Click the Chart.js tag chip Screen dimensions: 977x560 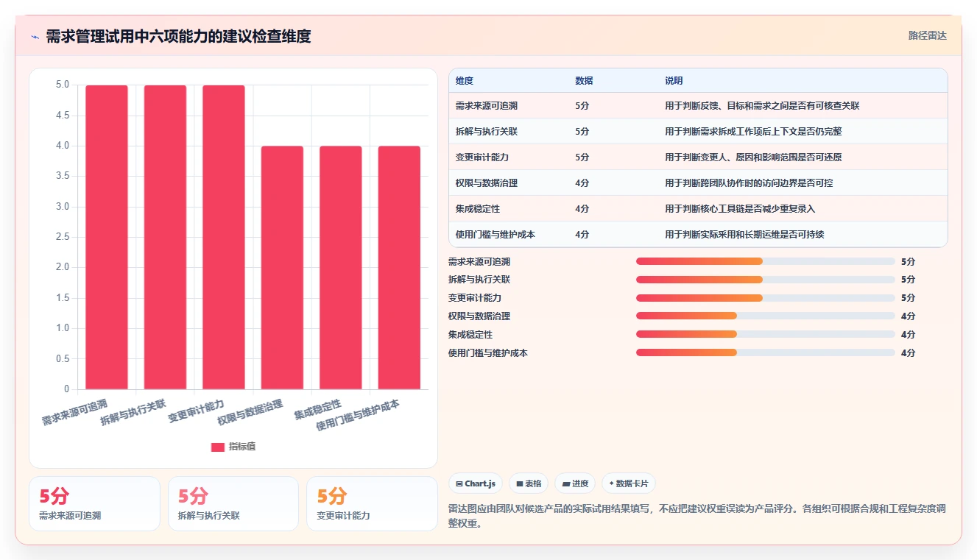coord(476,483)
